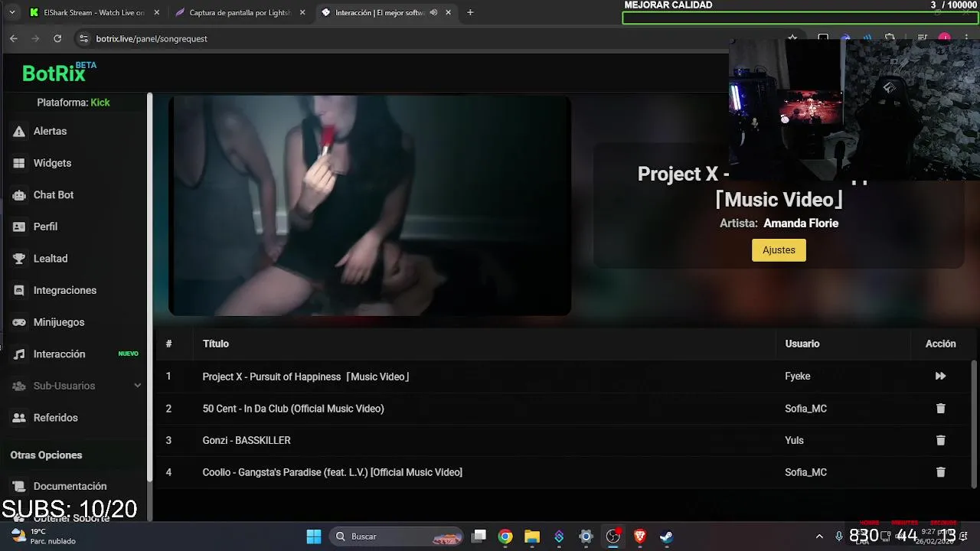
Task: Switch to the ElShark Stream browser tab
Action: point(94,12)
